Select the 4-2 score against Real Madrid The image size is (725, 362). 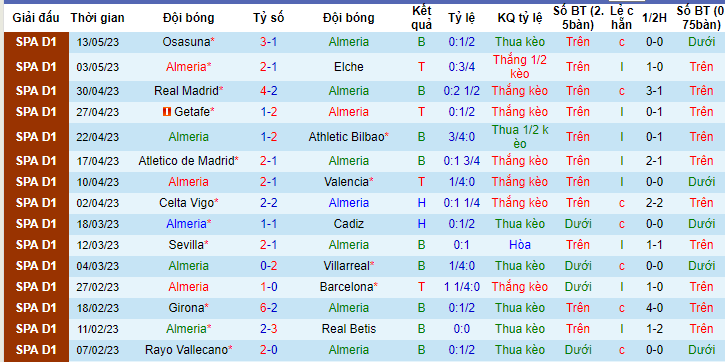269,91
